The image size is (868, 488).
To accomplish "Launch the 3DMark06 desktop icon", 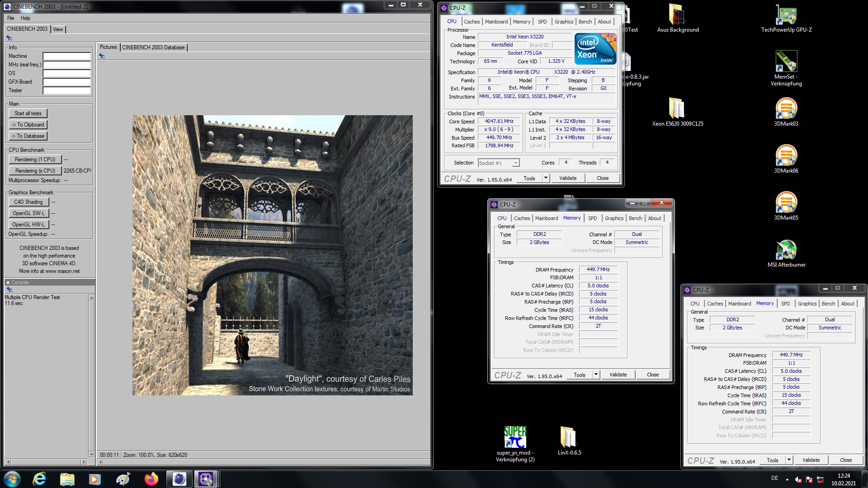I will pyautogui.click(x=786, y=155).
